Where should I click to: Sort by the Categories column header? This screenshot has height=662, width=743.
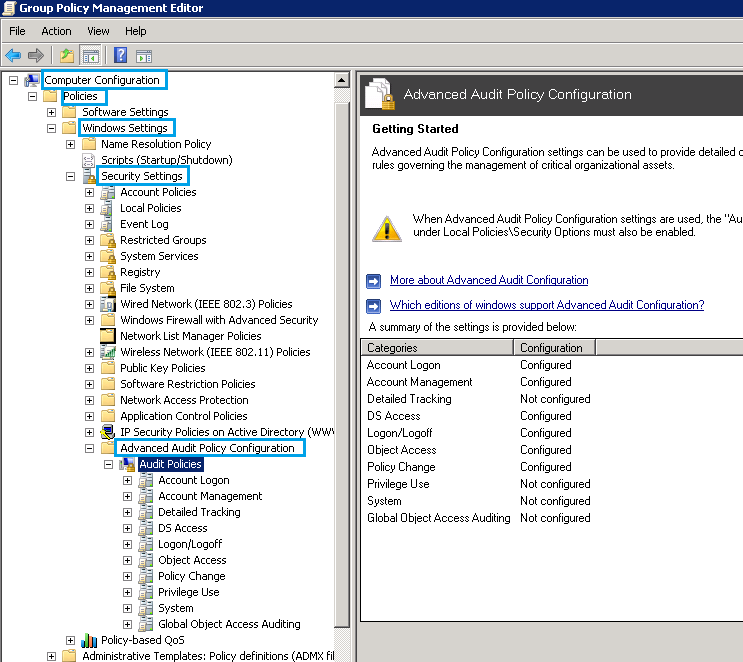[437, 348]
